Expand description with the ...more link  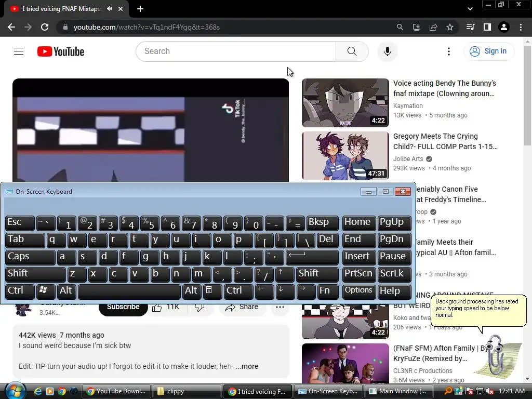pos(247,366)
